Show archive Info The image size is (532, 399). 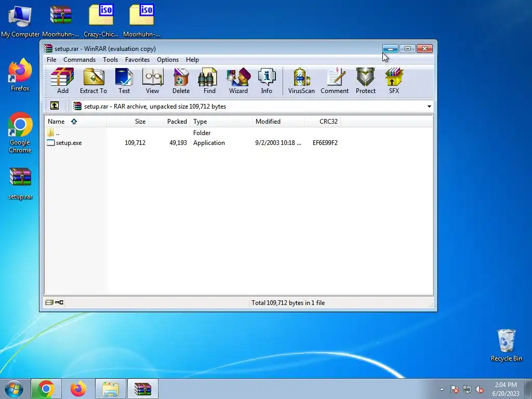[267, 81]
